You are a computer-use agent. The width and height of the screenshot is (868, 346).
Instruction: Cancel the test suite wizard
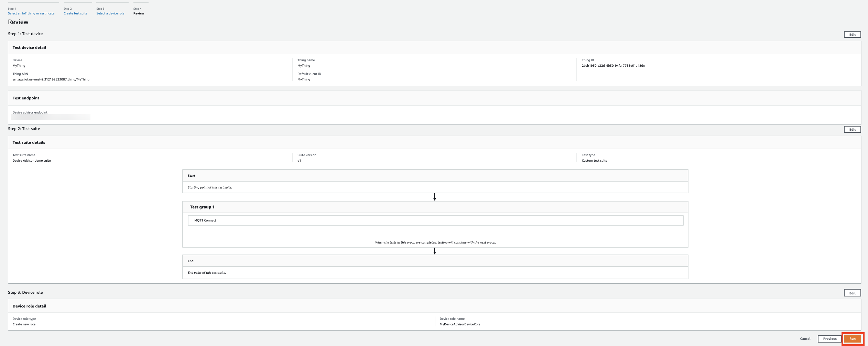click(x=805, y=339)
